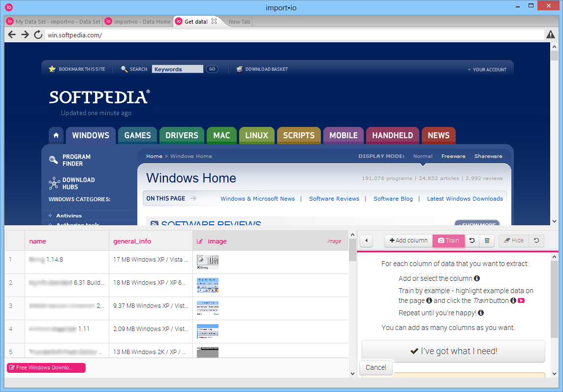Open the New Tab tab
The height and width of the screenshot is (392, 563).
[x=240, y=22]
